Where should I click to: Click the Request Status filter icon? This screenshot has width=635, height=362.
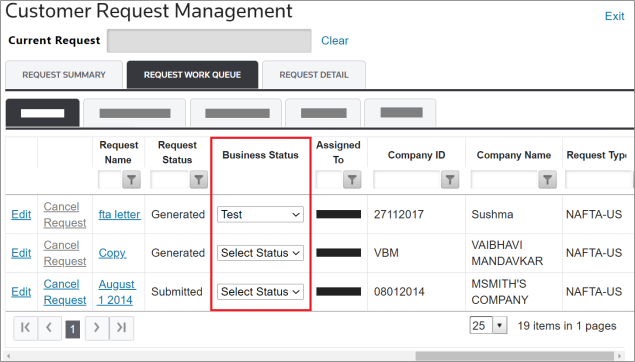[x=199, y=179]
